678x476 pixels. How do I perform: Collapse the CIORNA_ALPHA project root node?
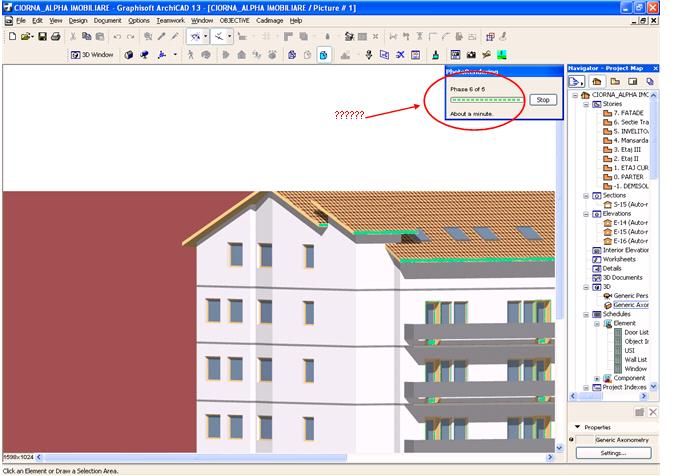(575, 95)
